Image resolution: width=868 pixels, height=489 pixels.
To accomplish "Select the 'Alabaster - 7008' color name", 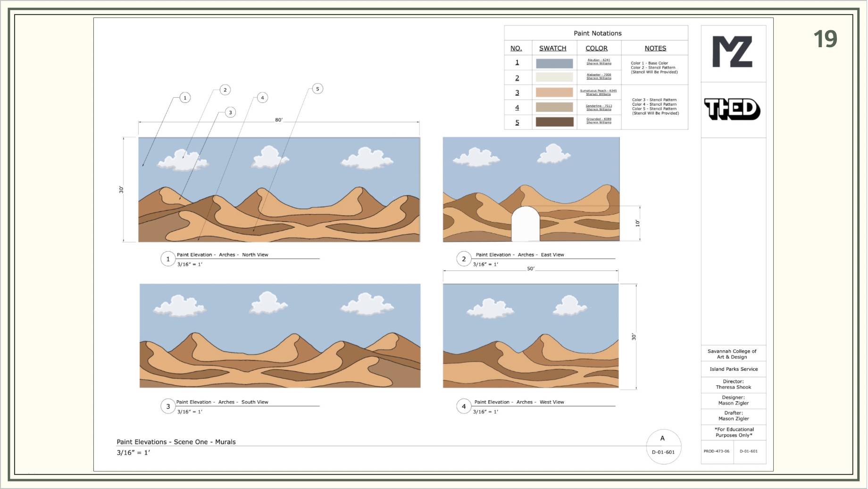I will [599, 75].
